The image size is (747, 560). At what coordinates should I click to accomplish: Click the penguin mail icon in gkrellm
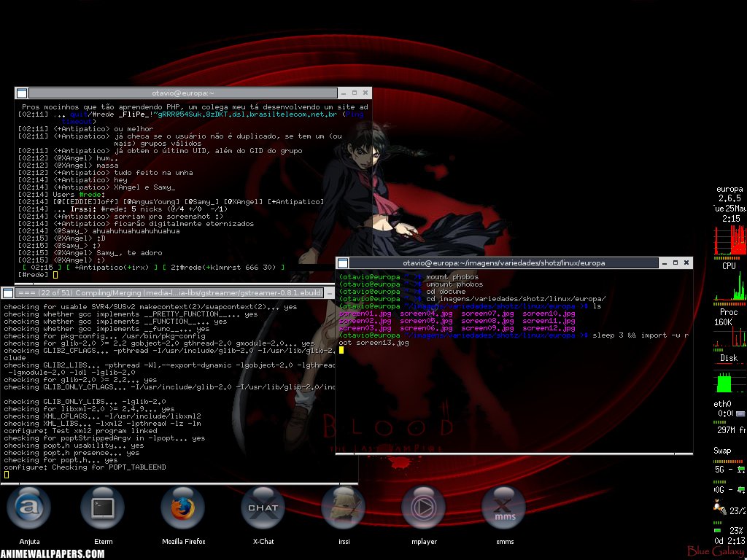[x=719, y=507]
